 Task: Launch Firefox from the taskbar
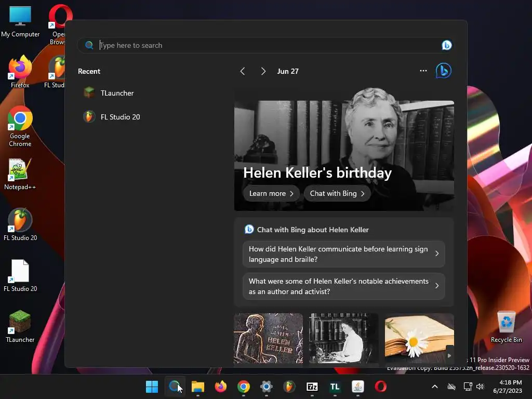click(x=220, y=387)
